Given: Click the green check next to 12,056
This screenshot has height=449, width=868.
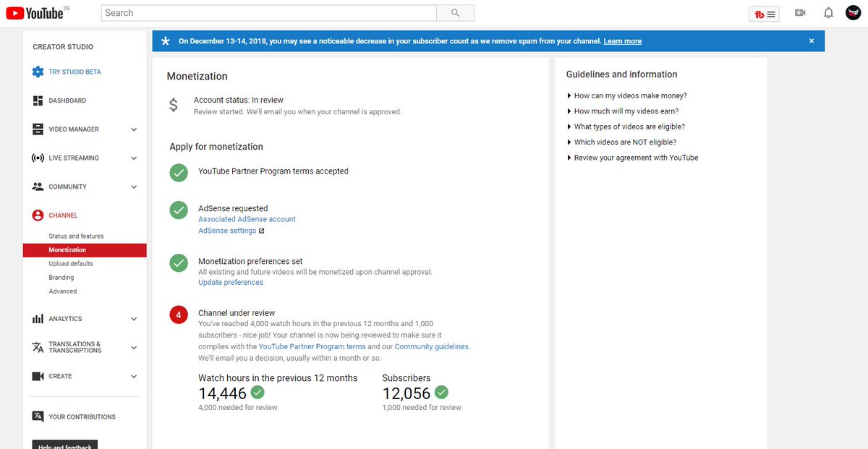Looking at the screenshot, I should pos(441,393).
